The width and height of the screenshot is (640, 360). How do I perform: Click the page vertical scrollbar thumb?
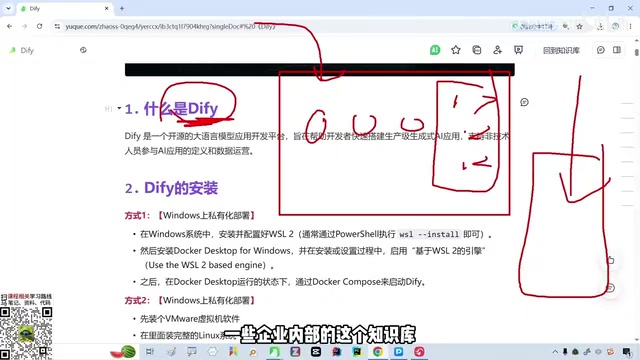(x=637, y=53)
